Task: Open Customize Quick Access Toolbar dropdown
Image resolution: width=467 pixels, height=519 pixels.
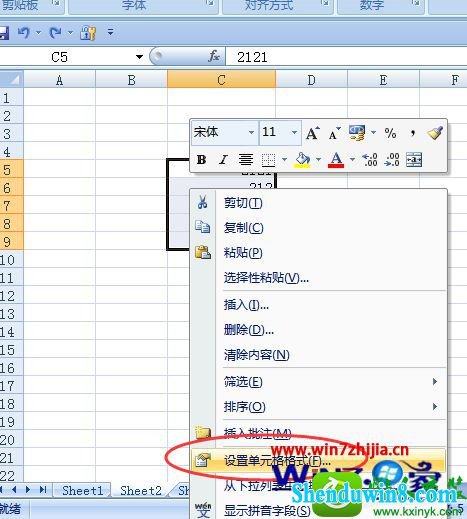Action: tap(110, 32)
